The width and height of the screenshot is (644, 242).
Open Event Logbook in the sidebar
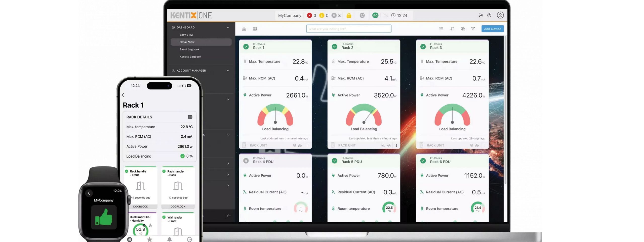click(x=189, y=49)
